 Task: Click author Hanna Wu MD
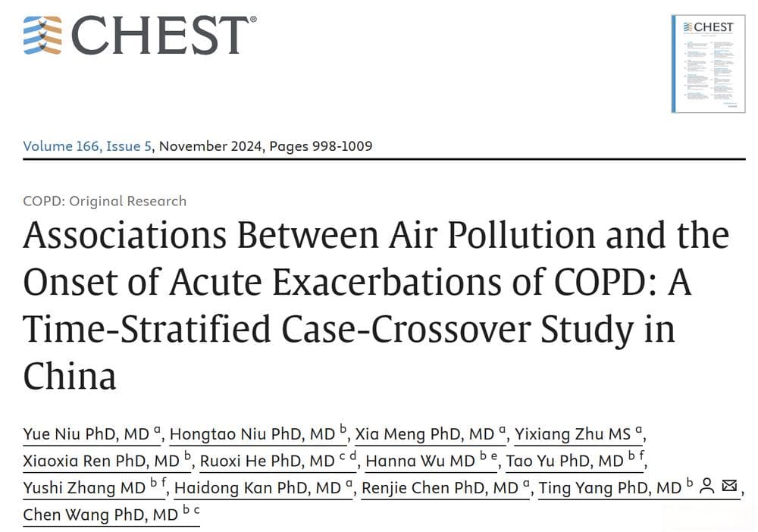431,461
